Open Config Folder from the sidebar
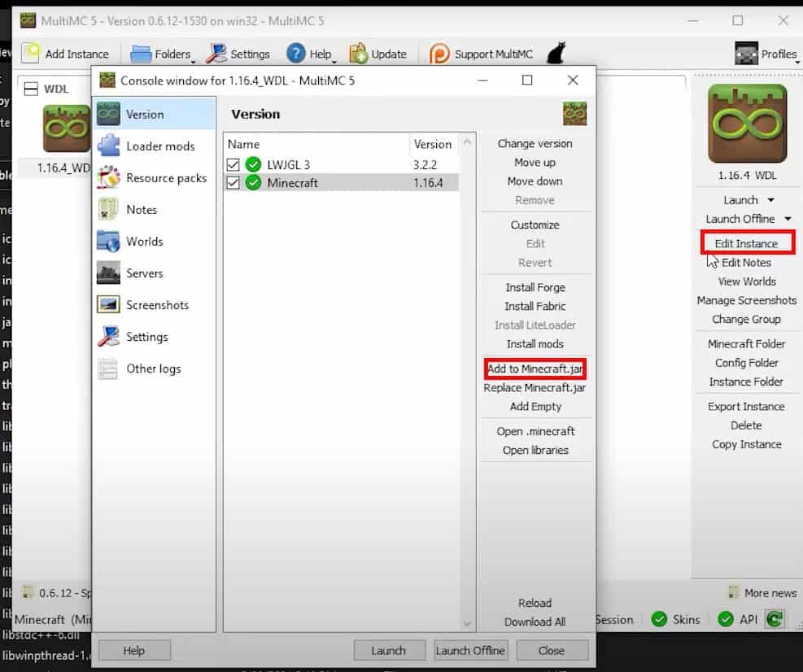Viewport: 803px width, 672px height. coord(746,363)
